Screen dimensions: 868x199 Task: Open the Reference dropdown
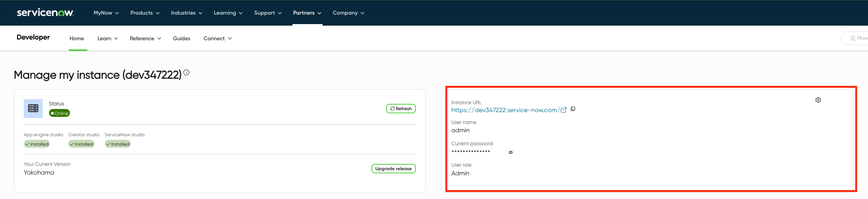coord(145,38)
